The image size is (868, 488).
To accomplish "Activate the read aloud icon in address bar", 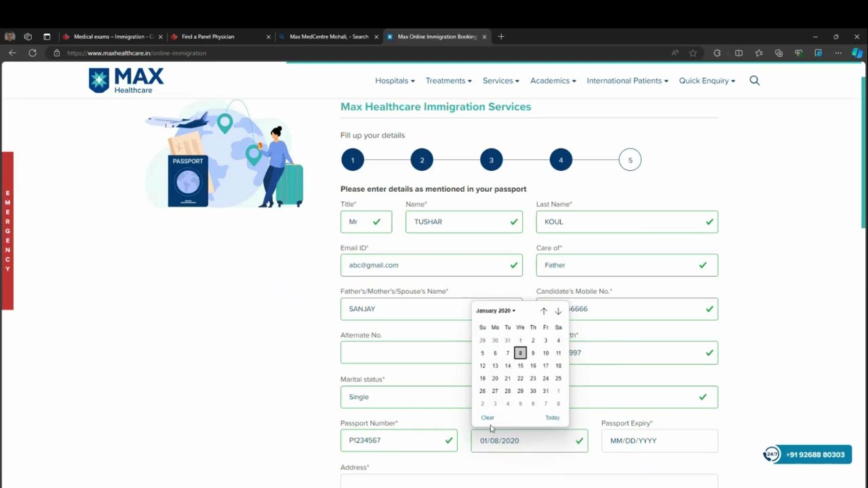I will (675, 53).
